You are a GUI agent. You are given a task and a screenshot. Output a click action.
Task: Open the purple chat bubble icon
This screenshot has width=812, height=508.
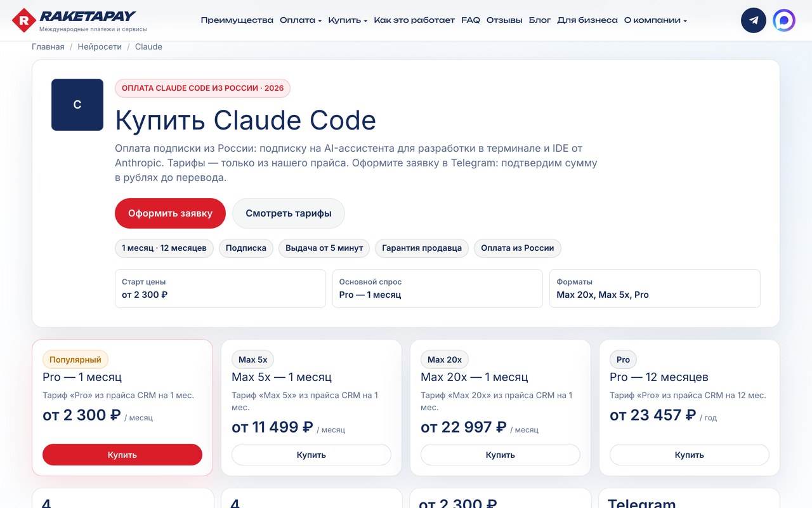pos(784,20)
